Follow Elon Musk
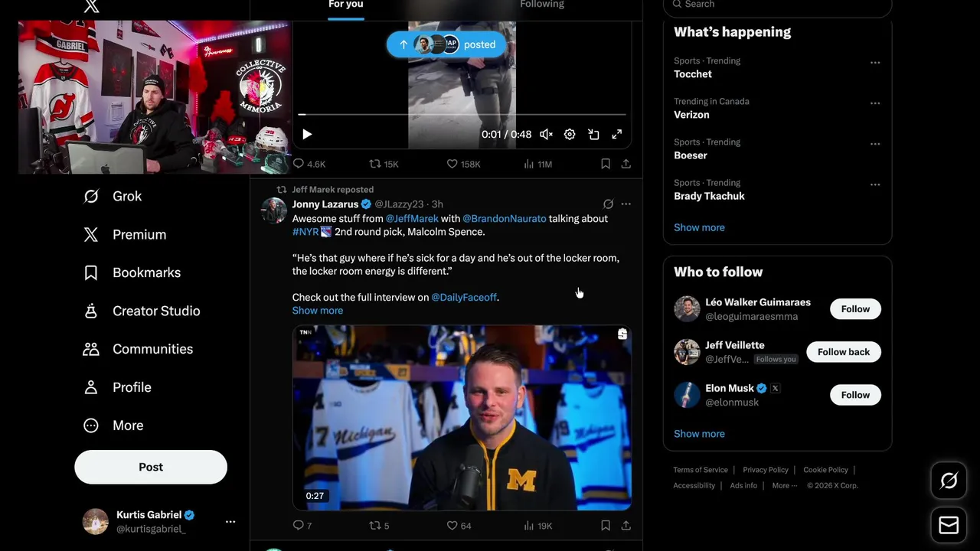This screenshot has height=551, width=980. [855, 395]
